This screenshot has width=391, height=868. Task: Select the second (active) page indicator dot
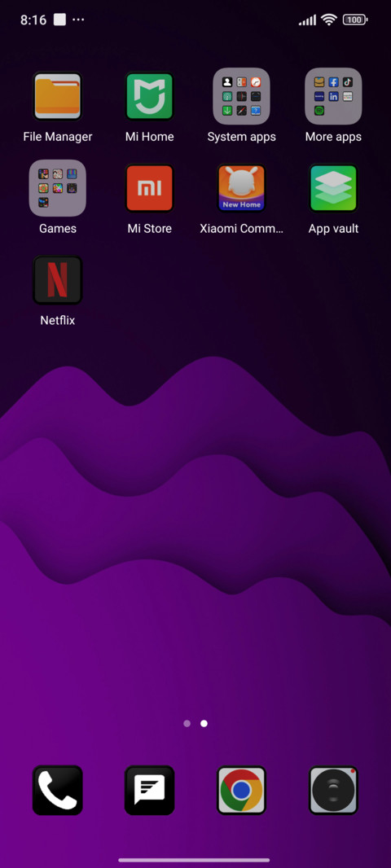point(204,724)
